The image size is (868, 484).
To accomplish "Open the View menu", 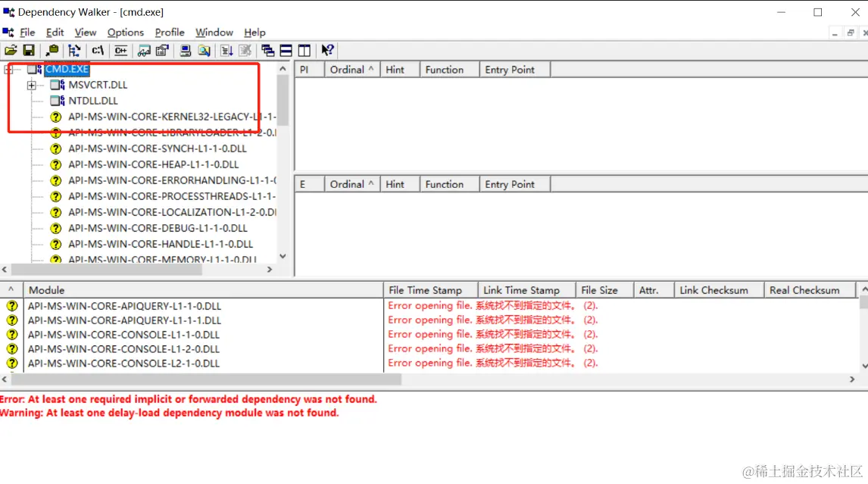I will 86,32.
